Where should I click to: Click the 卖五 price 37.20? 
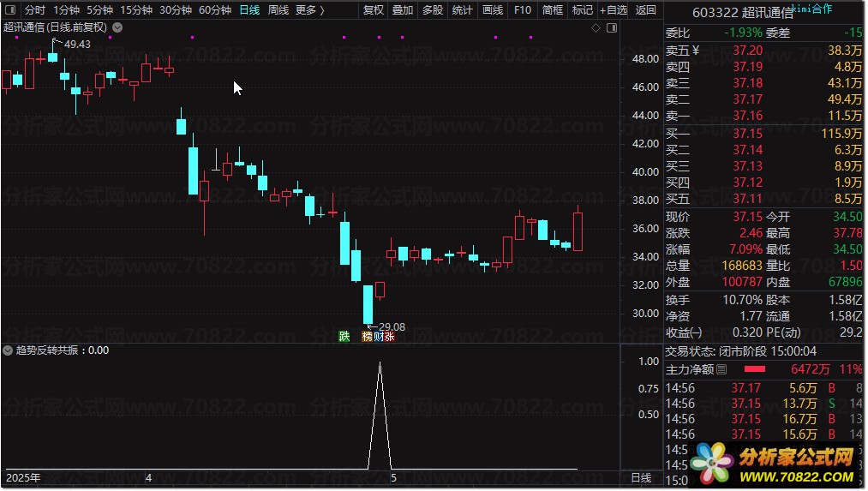click(x=748, y=51)
